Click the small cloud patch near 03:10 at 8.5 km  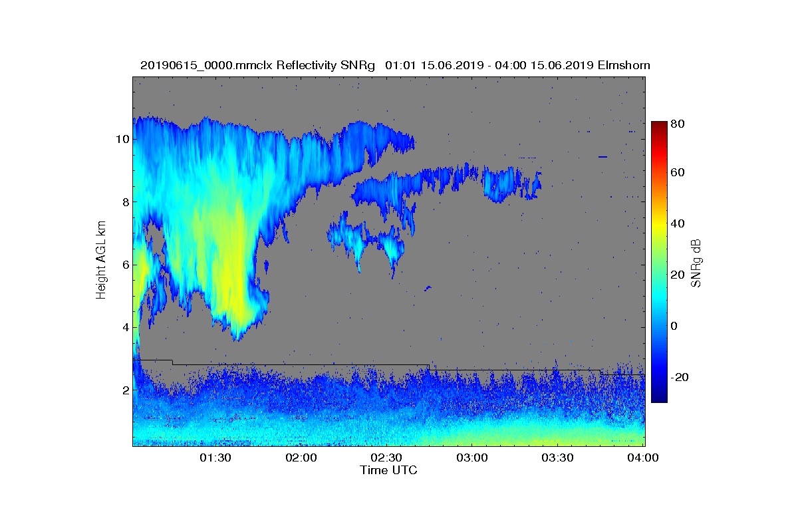(500, 184)
